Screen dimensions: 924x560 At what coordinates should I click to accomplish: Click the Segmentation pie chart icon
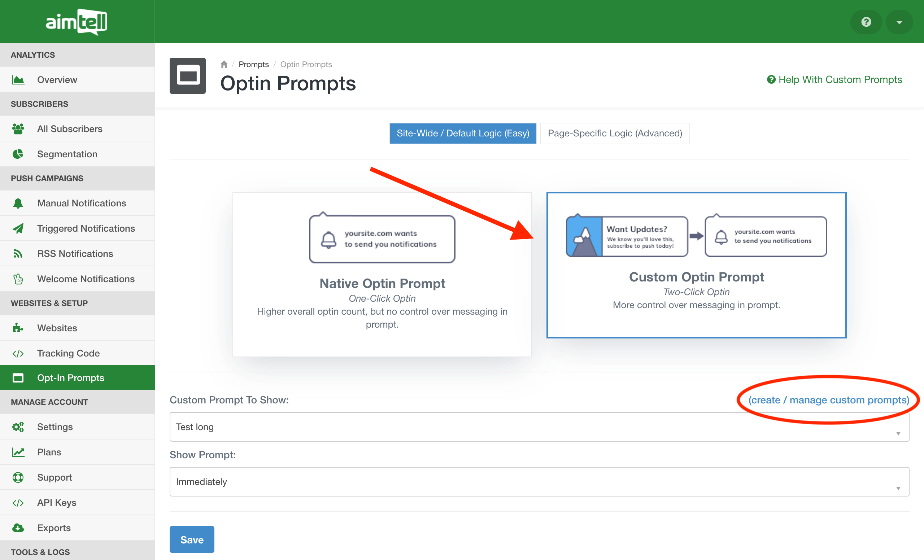[x=18, y=154]
